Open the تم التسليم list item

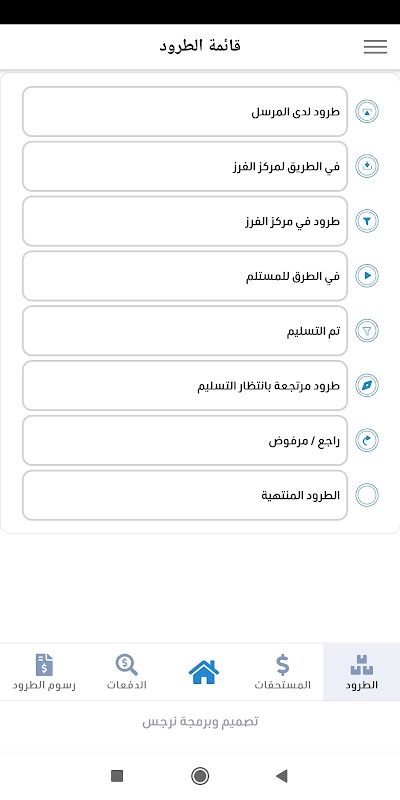(x=185, y=331)
